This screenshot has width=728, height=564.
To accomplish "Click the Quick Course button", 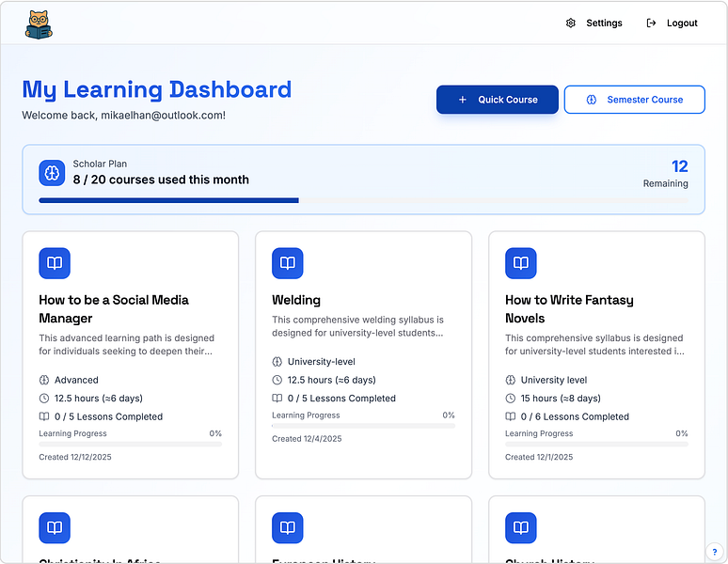I will click(498, 100).
